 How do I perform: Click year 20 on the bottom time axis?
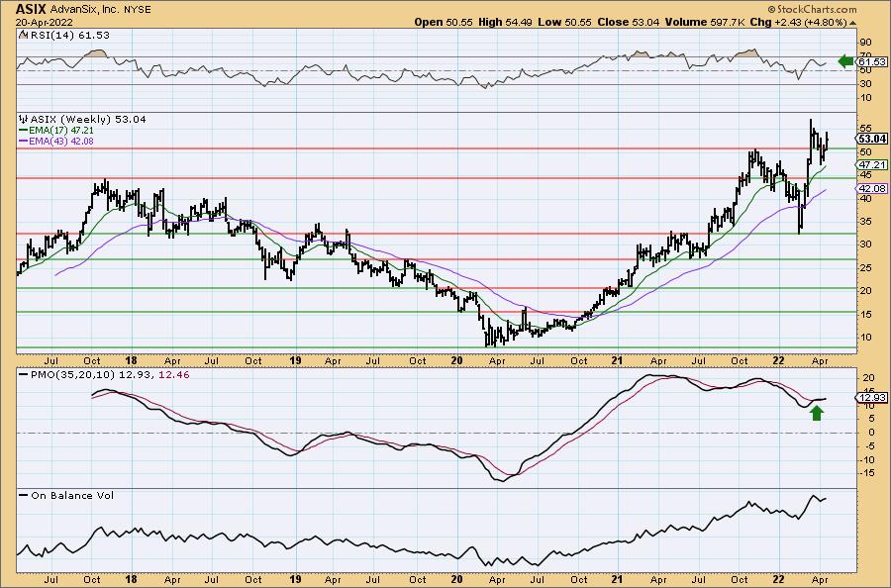456,579
